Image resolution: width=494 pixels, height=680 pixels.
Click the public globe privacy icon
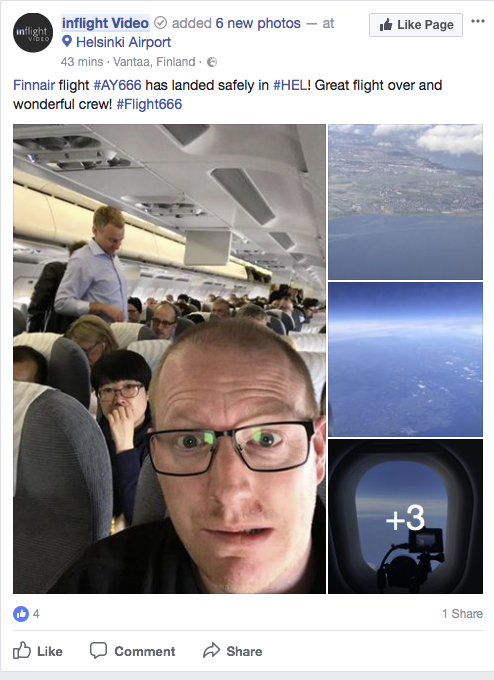coord(212,62)
